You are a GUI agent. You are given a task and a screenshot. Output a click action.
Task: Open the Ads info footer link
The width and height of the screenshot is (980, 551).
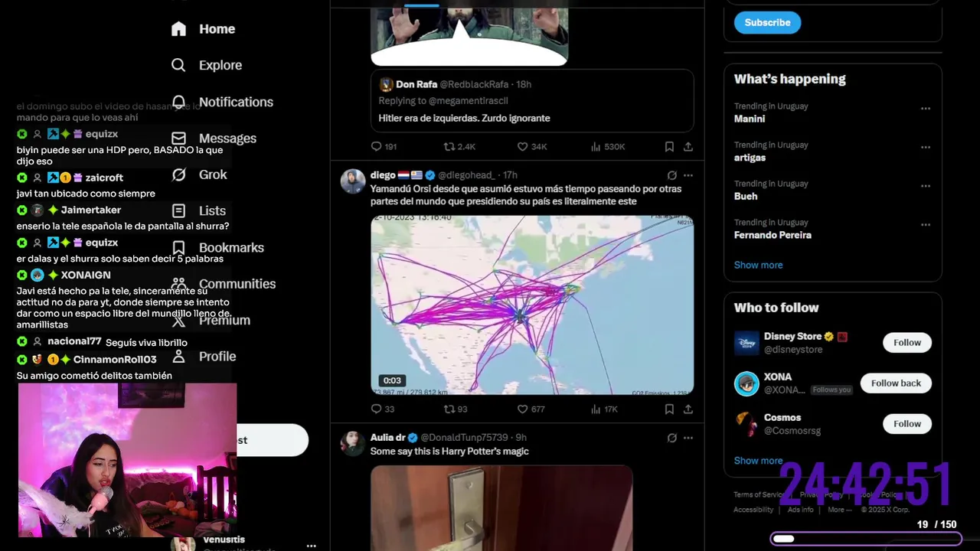(x=800, y=510)
